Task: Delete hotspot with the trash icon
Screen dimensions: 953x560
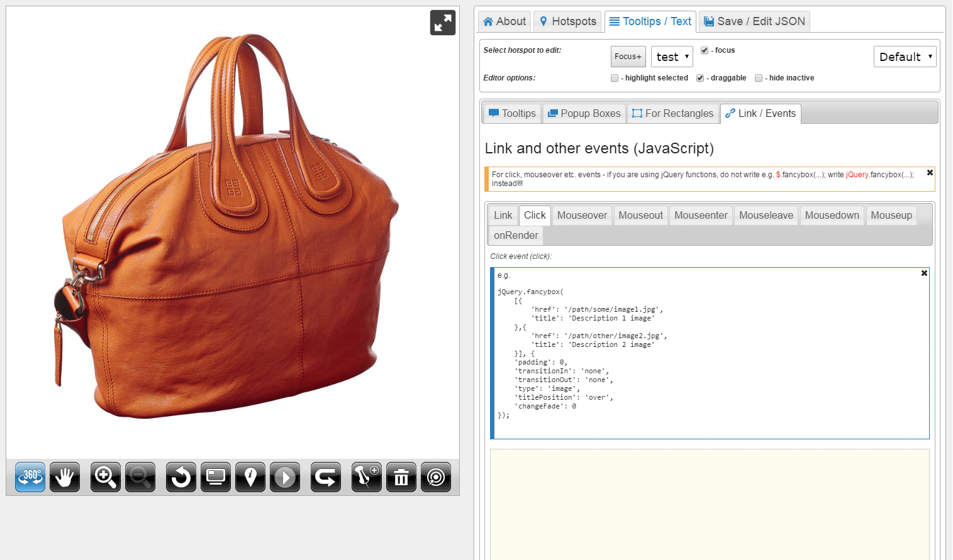Action: [x=401, y=477]
